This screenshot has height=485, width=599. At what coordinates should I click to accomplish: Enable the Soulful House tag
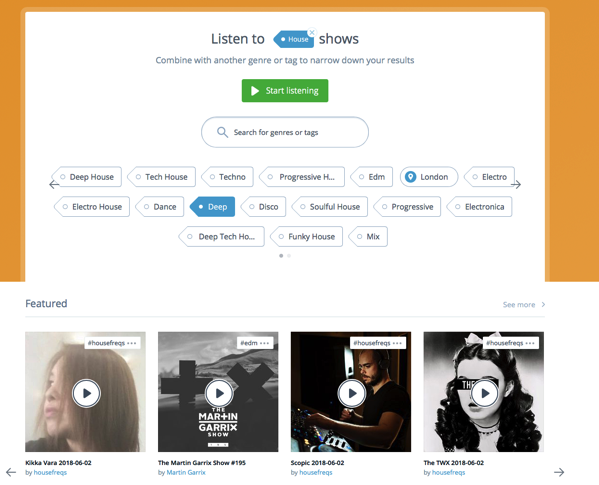coord(329,207)
